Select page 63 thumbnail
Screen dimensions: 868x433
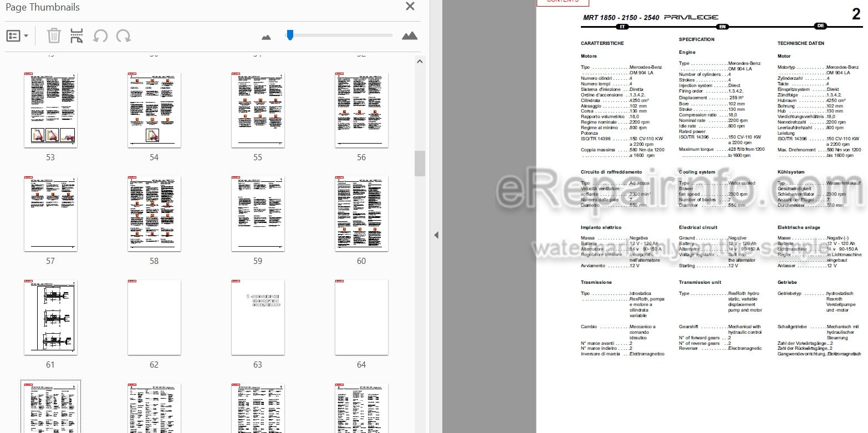258,317
